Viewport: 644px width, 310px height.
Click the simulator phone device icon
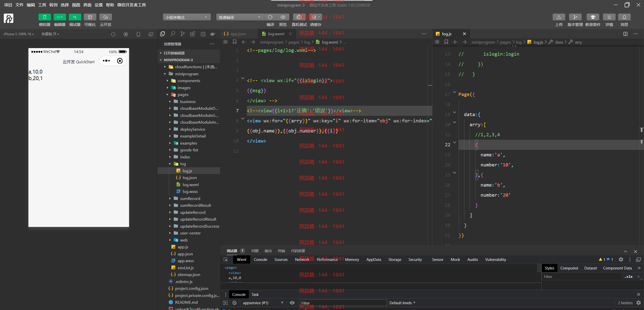click(x=138, y=34)
